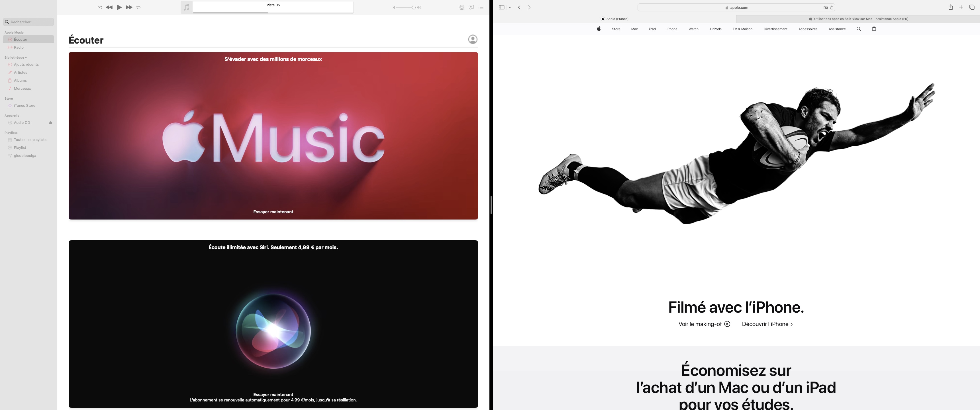Follow the Découvrir l'iPhone link

point(767,324)
